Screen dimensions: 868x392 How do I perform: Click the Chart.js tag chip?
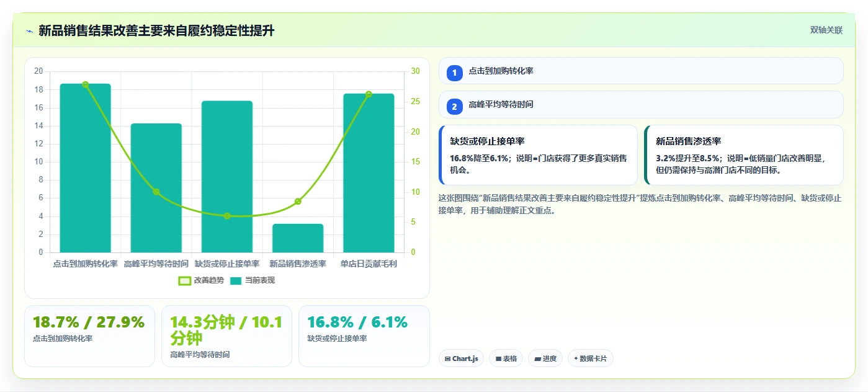[462, 359]
